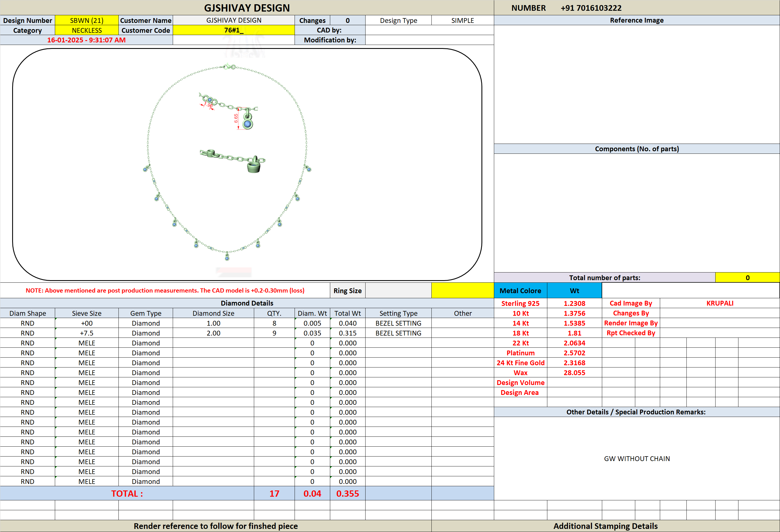Click the 'Setting Type' column header

pyautogui.click(x=398, y=313)
